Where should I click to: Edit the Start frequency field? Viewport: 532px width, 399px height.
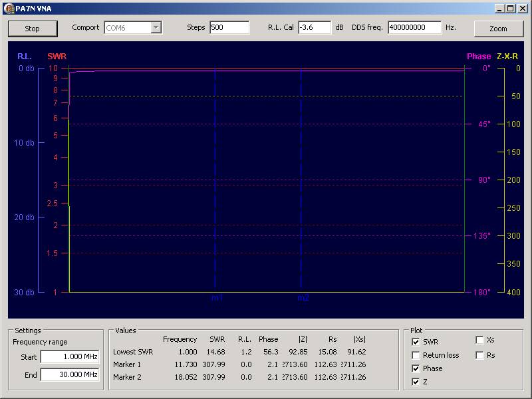pos(69,356)
